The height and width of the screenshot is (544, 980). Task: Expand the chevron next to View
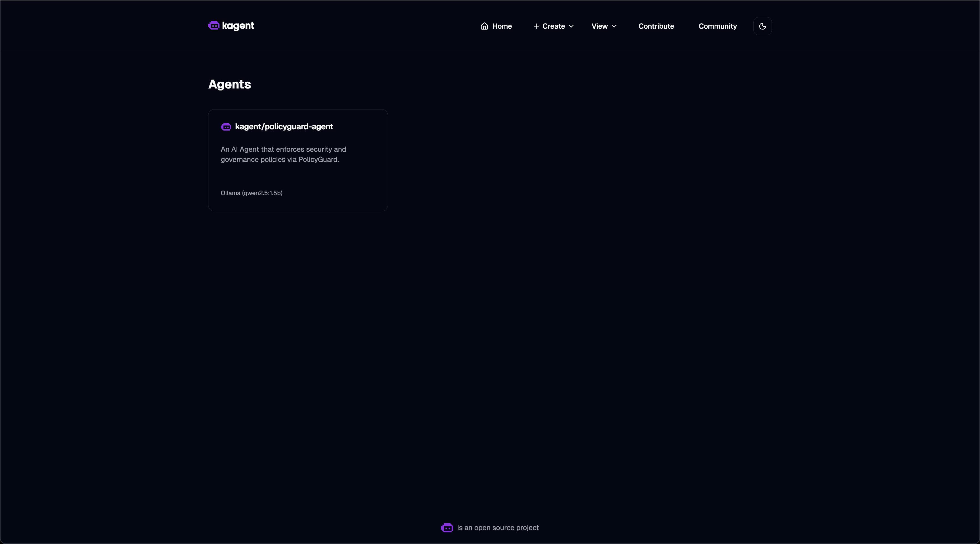click(614, 26)
